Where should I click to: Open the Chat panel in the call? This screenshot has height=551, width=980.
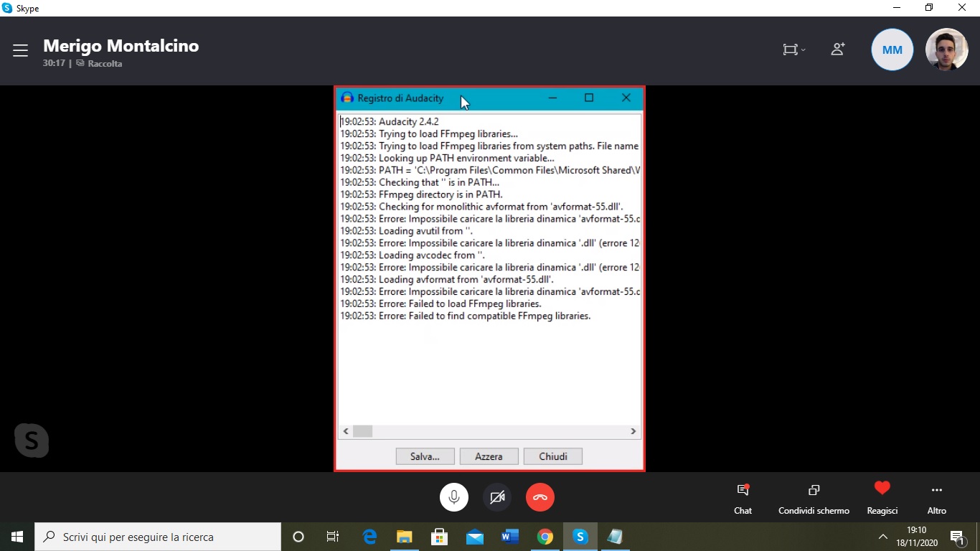click(743, 497)
